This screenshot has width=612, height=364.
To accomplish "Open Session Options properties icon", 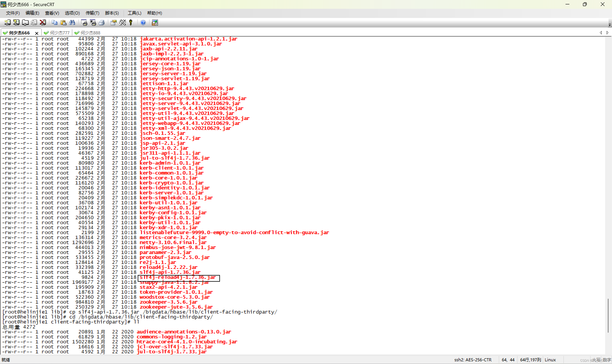I will [x=113, y=23].
